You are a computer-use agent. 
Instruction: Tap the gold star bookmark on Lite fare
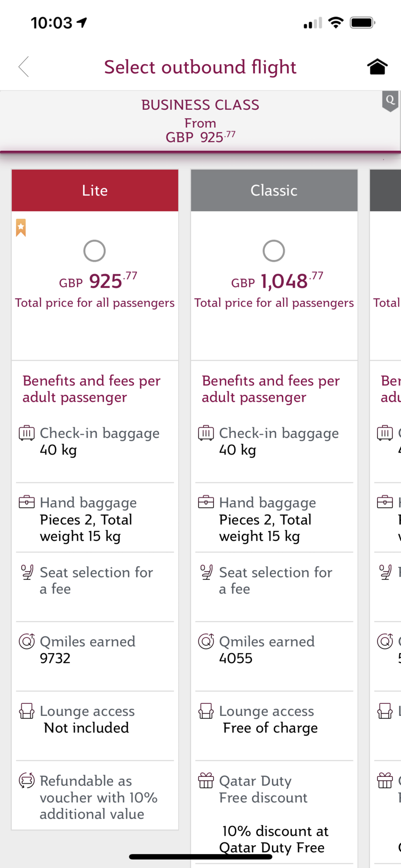pos(21,227)
